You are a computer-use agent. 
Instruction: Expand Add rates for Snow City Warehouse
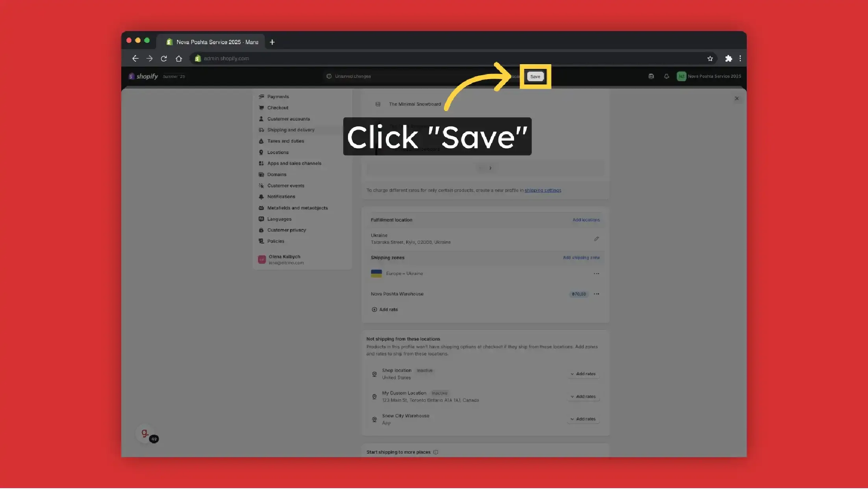point(583,419)
